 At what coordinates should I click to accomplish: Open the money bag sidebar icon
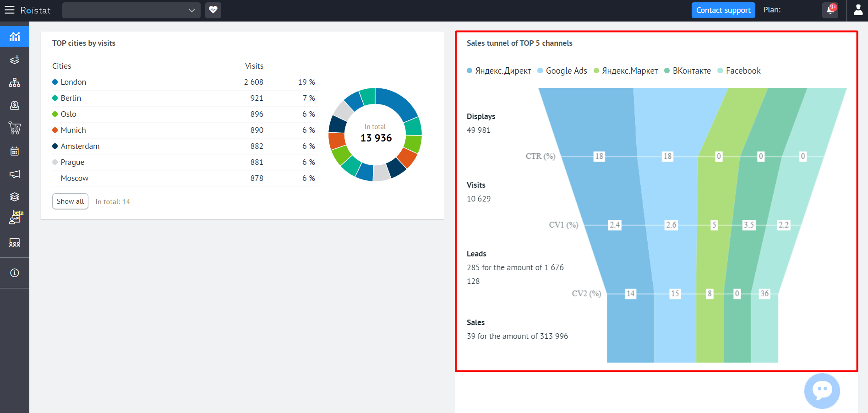pyautogui.click(x=15, y=105)
